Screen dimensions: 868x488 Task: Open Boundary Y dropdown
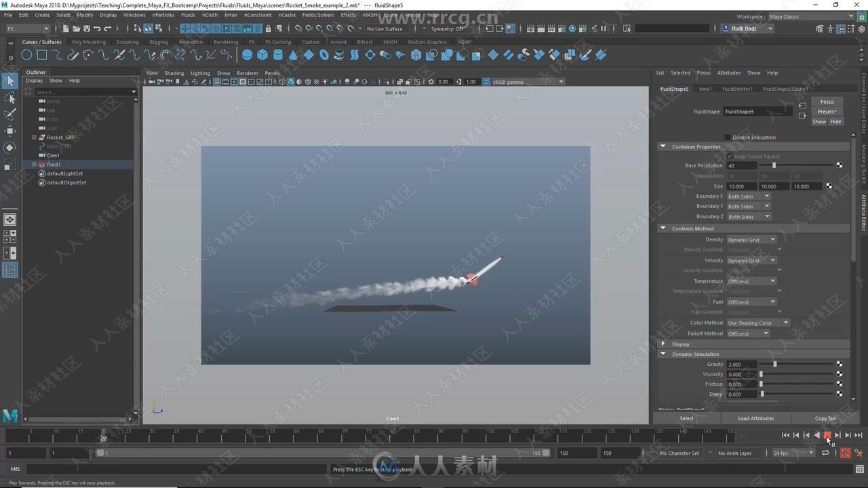click(x=749, y=207)
